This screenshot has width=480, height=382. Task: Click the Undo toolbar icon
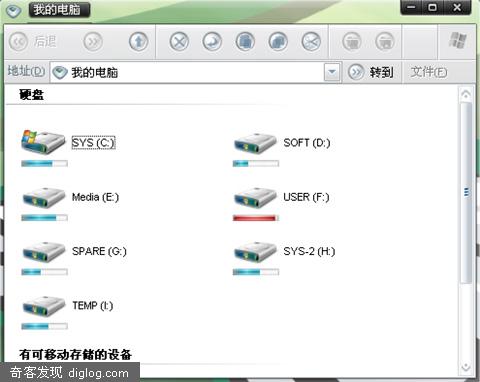(x=212, y=42)
